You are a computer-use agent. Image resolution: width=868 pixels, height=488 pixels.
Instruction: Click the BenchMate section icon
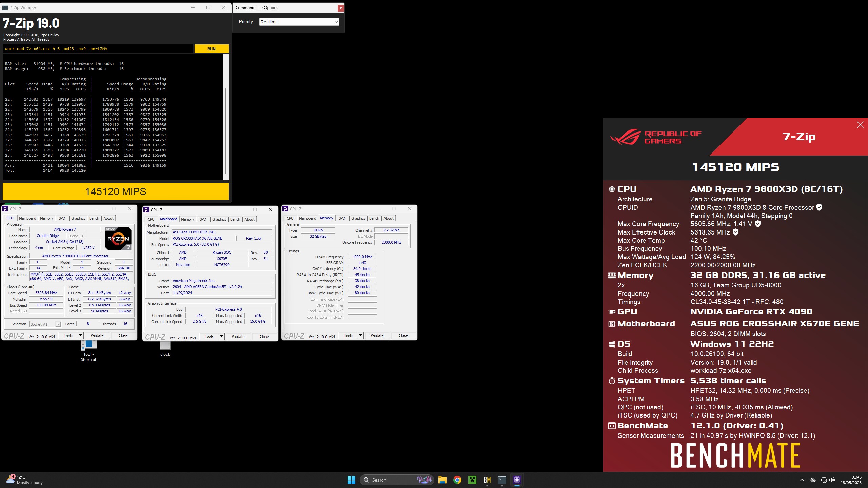pyautogui.click(x=612, y=426)
